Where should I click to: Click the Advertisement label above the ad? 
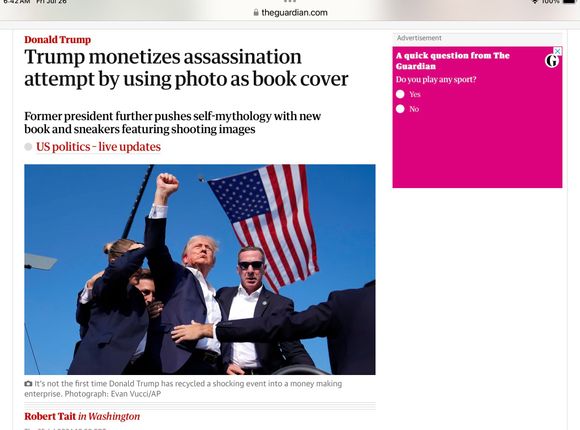coord(419,38)
